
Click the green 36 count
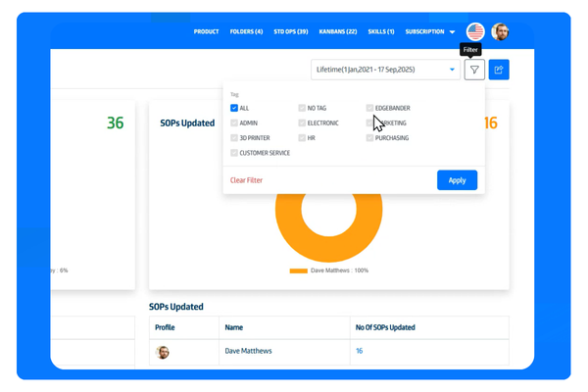(x=115, y=123)
